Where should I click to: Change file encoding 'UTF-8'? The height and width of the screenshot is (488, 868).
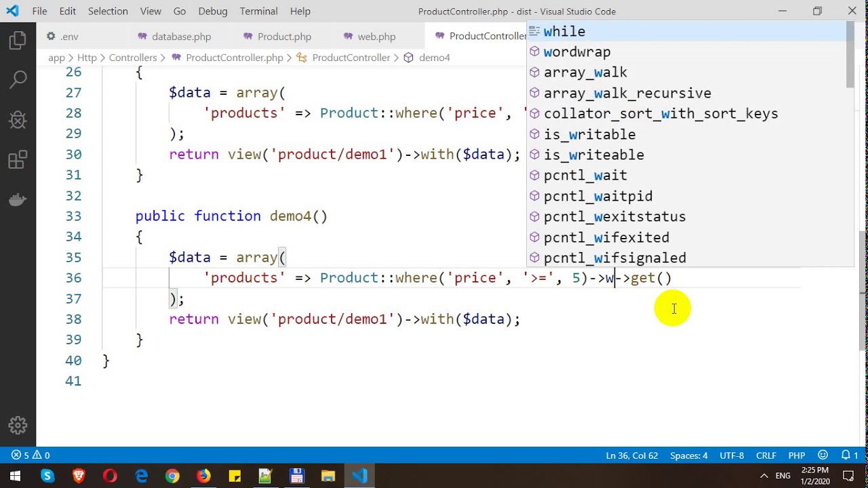tap(732, 455)
